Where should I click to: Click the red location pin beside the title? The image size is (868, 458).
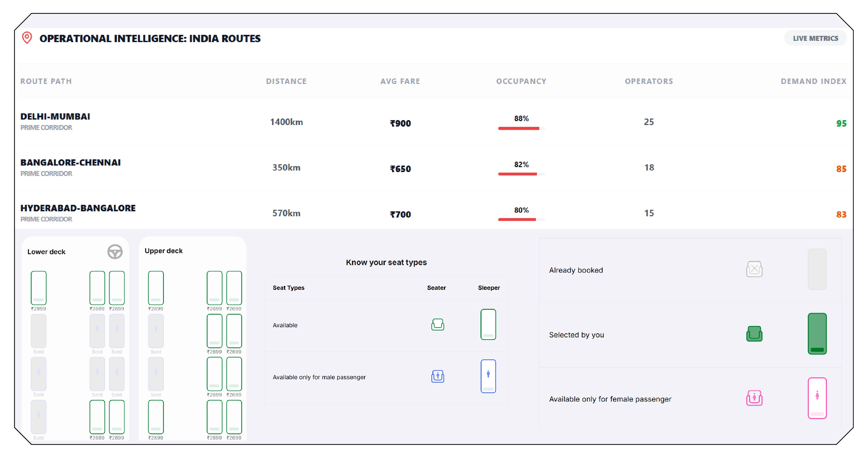[27, 38]
